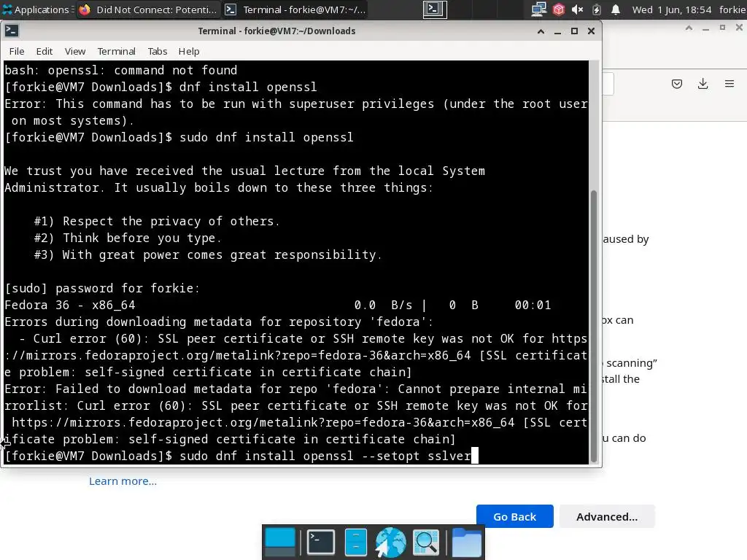Open network connection tray icon

pyautogui.click(x=538, y=9)
